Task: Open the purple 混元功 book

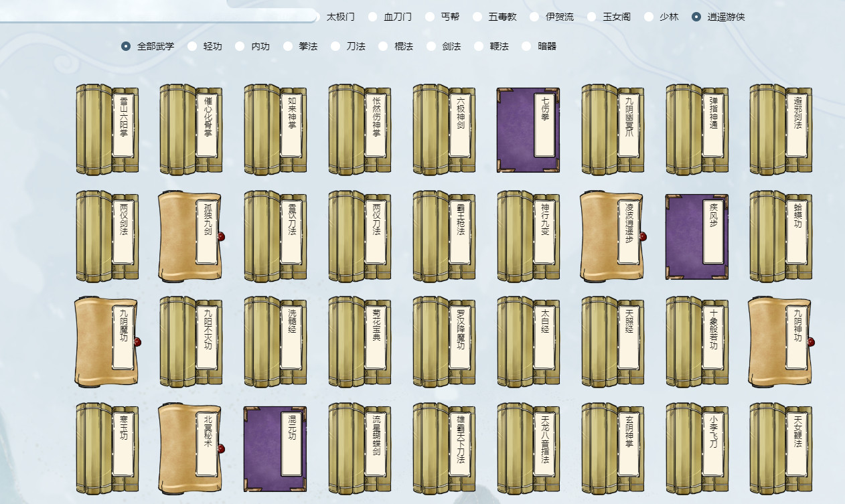Action: tap(275, 448)
